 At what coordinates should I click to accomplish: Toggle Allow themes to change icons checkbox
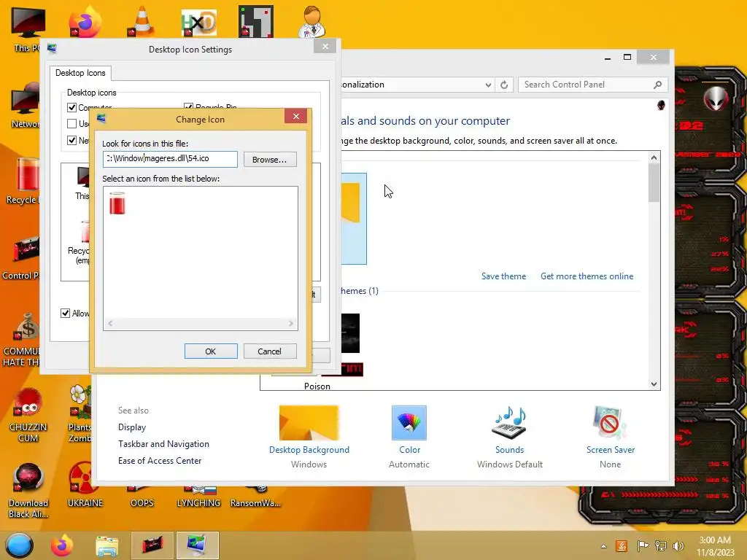pos(65,314)
